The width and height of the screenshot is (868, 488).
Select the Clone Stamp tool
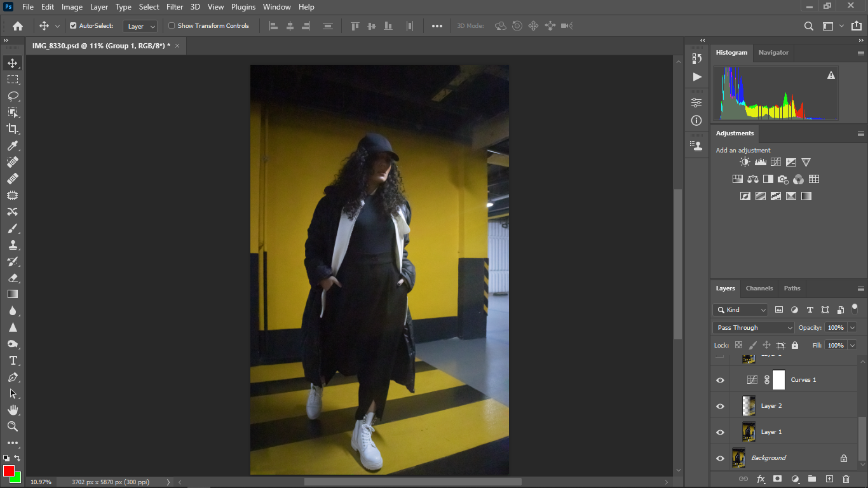coord(13,245)
